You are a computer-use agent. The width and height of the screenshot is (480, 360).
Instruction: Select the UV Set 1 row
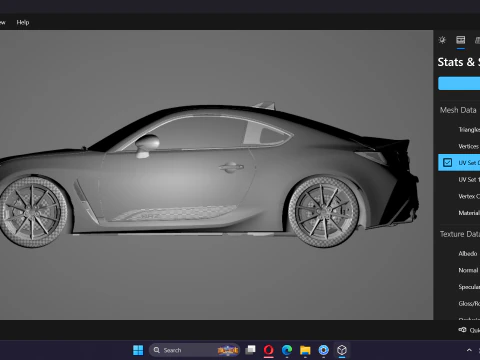[459, 179]
